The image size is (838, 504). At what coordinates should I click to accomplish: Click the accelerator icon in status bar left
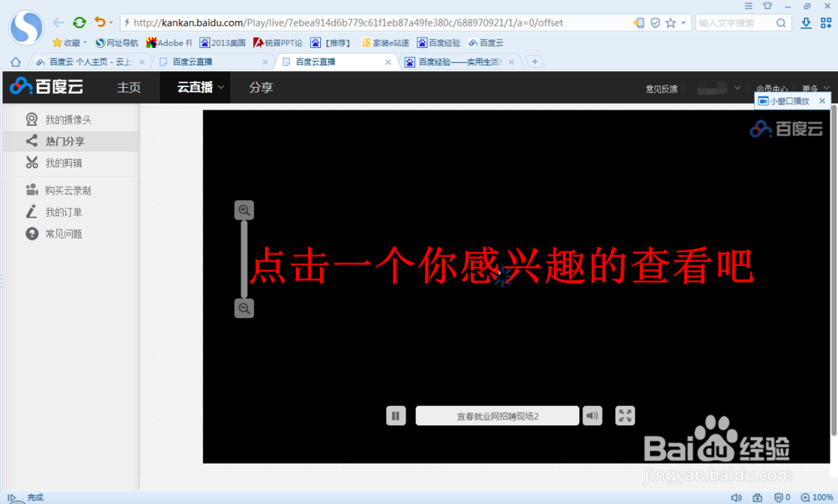coord(12,497)
